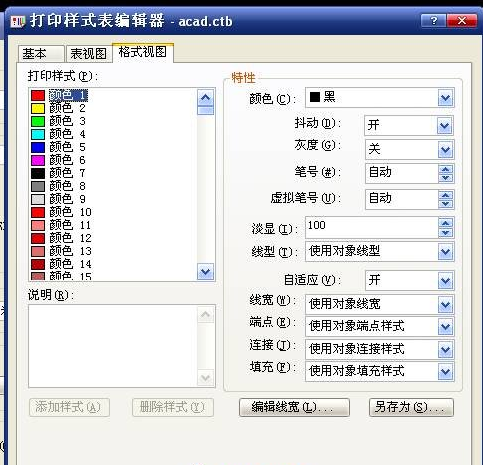
Task: Click the 虚拟笔号(U) field showing 自动
Action: coord(401,199)
